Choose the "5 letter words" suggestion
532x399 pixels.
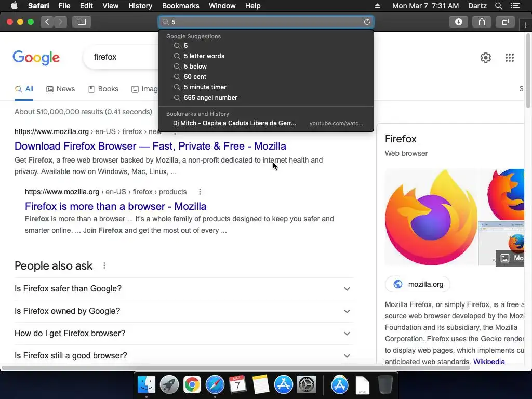pos(266,56)
